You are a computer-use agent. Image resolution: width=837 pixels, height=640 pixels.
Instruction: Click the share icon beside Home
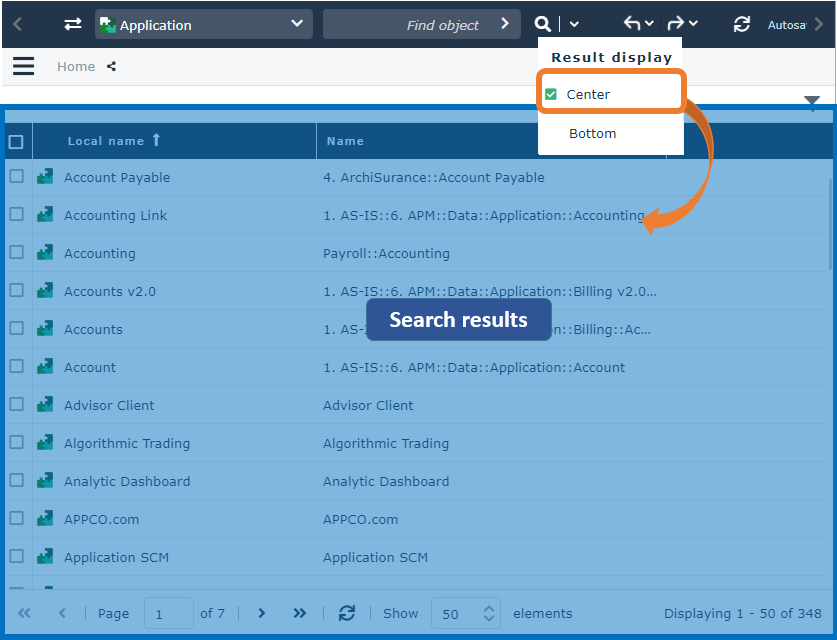point(111,67)
